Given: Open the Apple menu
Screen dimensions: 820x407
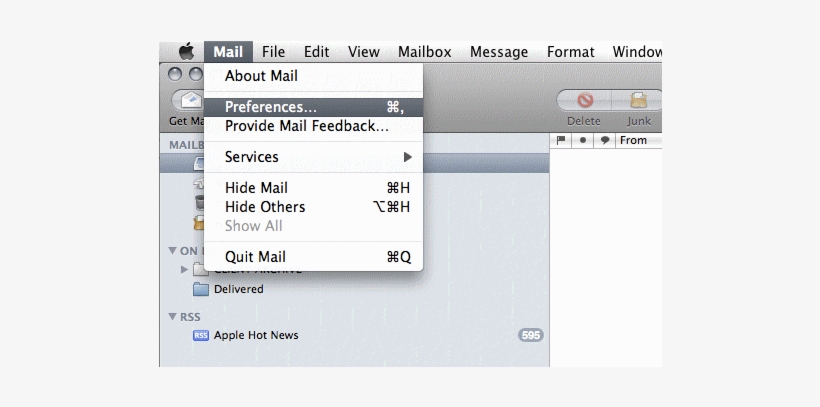Looking at the screenshot, I should point(186,52).
